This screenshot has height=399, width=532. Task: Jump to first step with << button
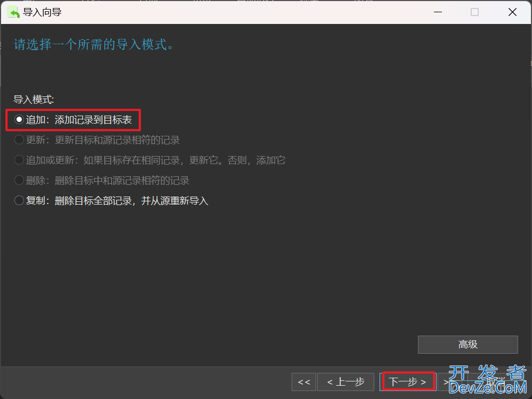[x=304, y=382]
